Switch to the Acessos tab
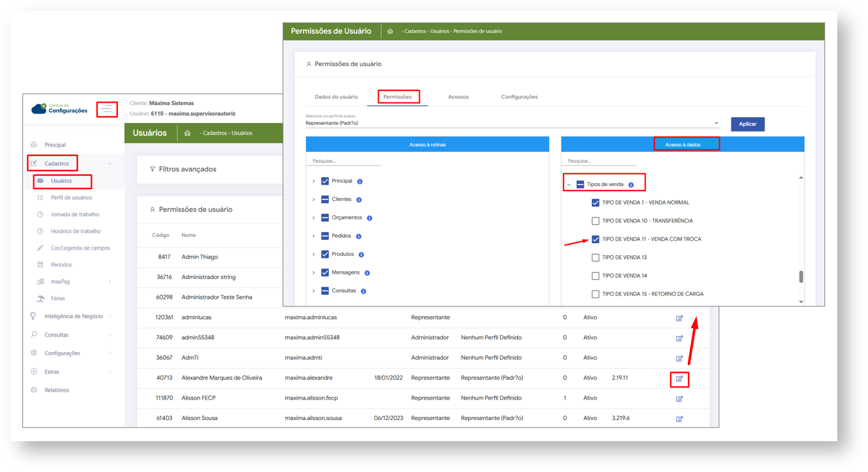Image resolution: width=868 pixels, height=472 pixels. [458, 97]
